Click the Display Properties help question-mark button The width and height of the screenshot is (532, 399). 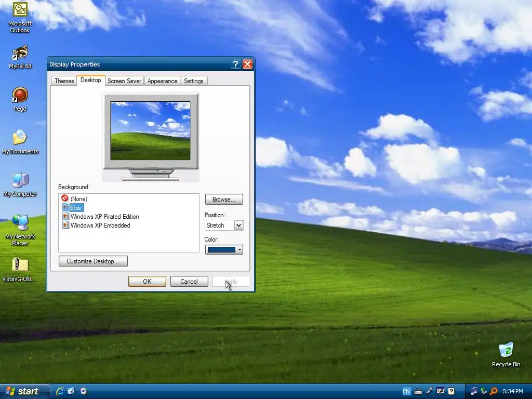coord(235,64)
